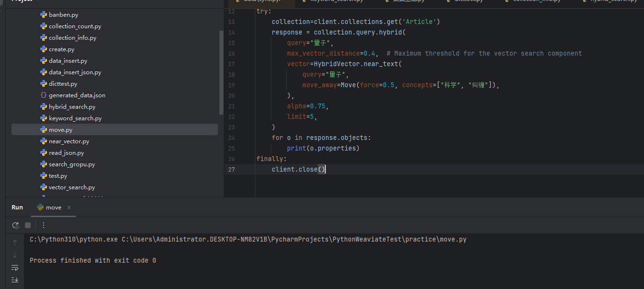Select the hybrid_search.py file in the project tree
644x289 pixels.
[x=71, y=106]
